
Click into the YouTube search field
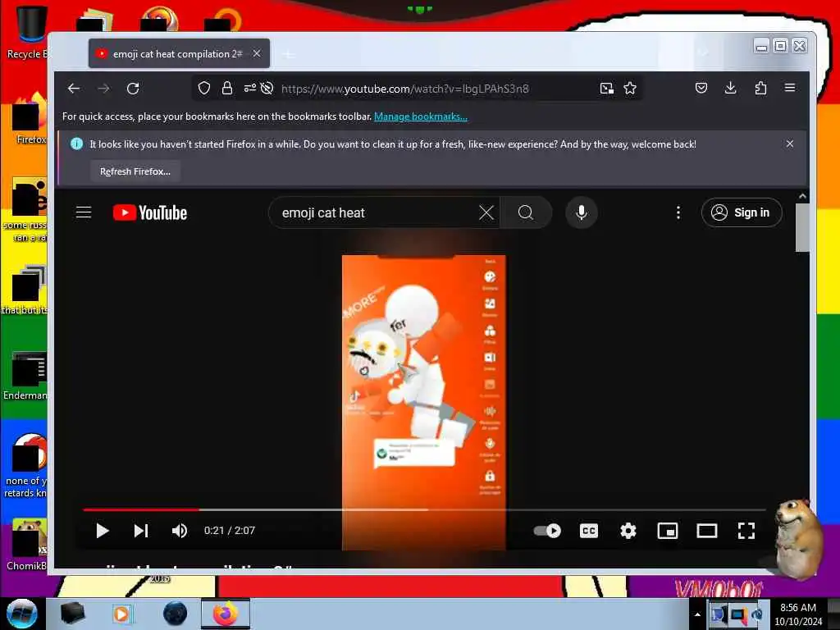pos(377,212)
